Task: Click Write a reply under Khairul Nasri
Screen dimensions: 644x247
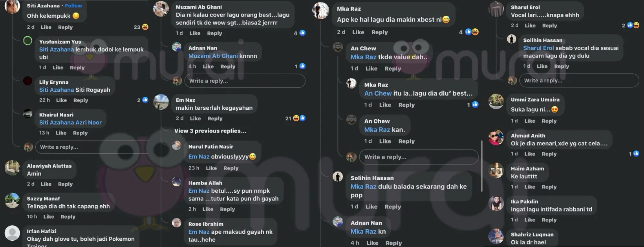Action: click(x=93, y=147)
